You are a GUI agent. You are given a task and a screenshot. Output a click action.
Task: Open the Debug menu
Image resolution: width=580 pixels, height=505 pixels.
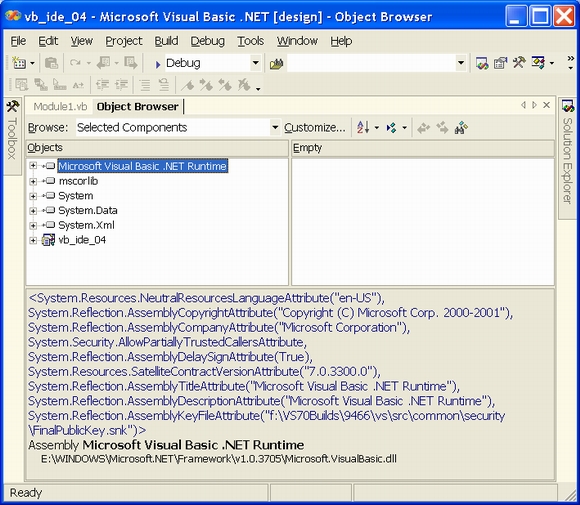[208, 41]
